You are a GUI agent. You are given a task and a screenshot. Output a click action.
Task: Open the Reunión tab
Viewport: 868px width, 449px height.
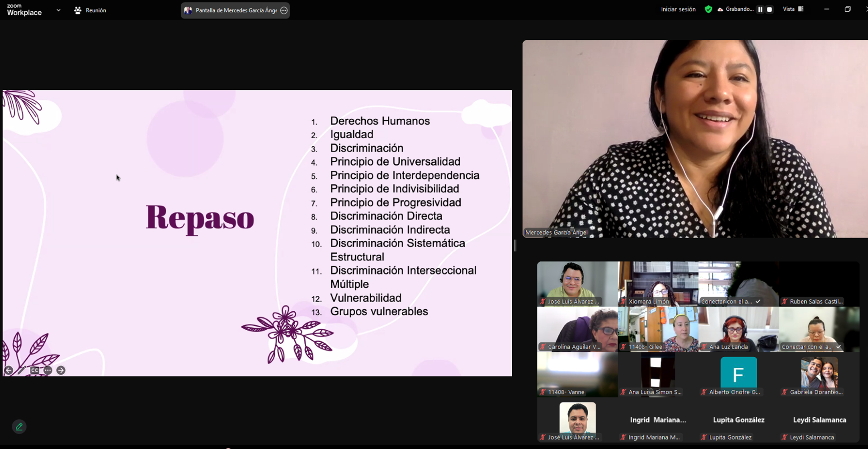point(90,10)
